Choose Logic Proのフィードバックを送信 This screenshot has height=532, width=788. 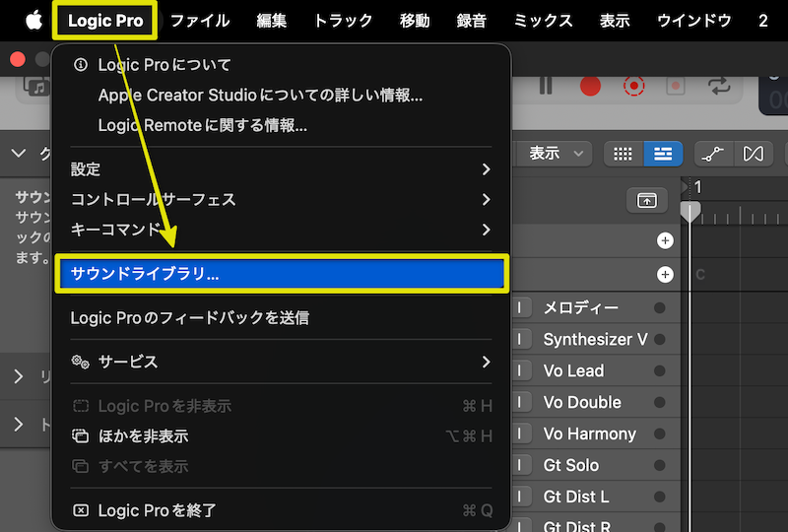(282, 318)
